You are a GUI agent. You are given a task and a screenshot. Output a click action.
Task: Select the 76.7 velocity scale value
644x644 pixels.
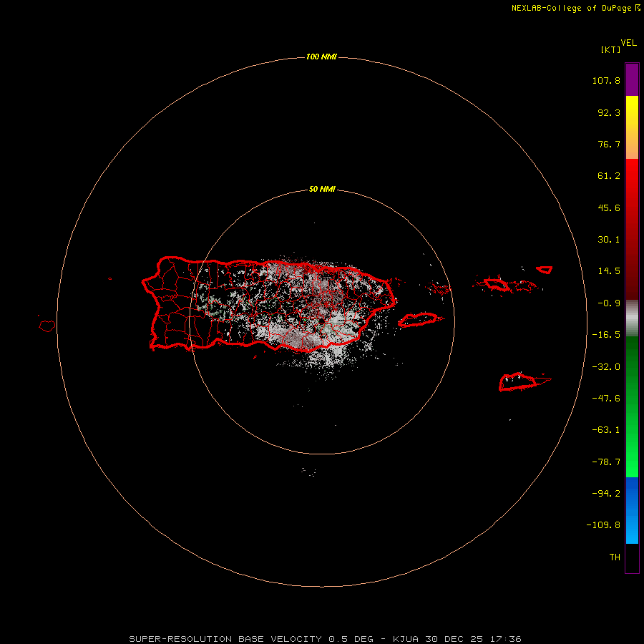coord(609,144)
